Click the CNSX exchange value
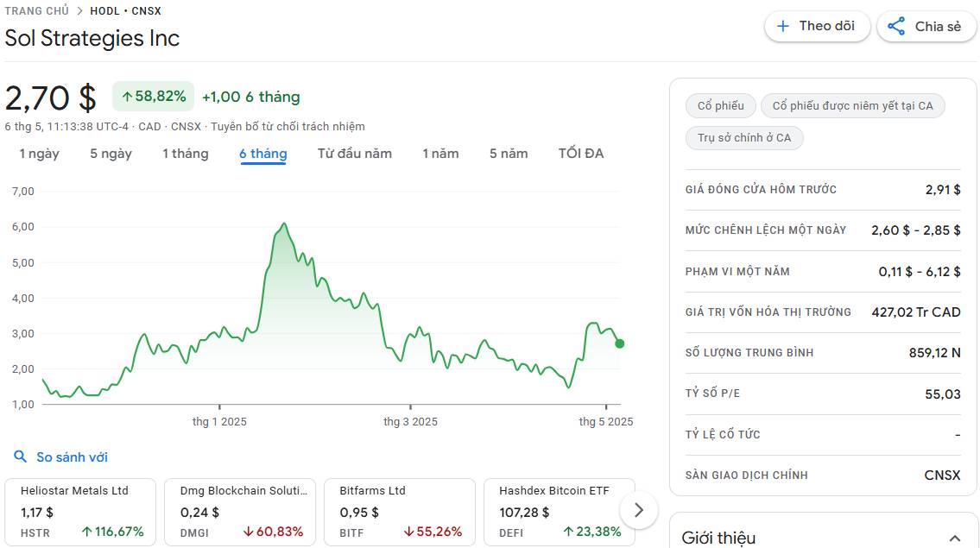The width and height of the screenshot is (980, 548). coord(943,475)
